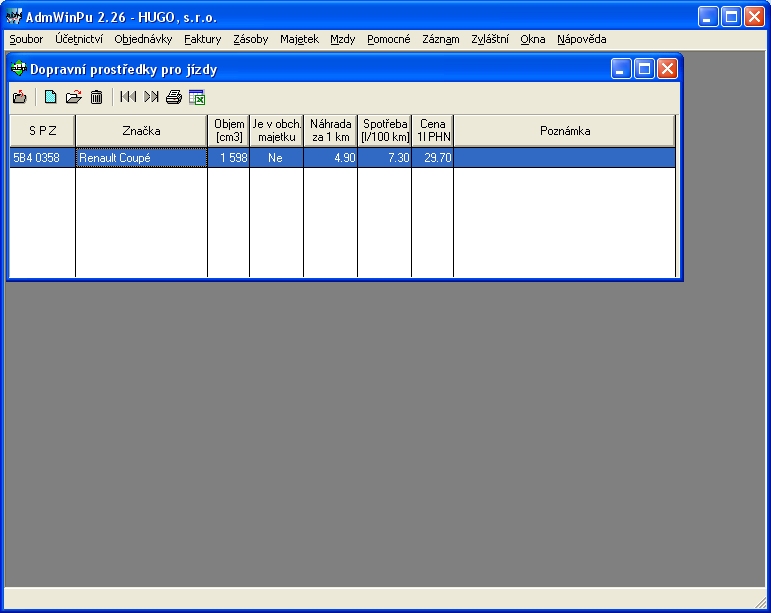Open the Účetnictví menu
The height and width of the screenshot is (613, 771).
point(79,39)
